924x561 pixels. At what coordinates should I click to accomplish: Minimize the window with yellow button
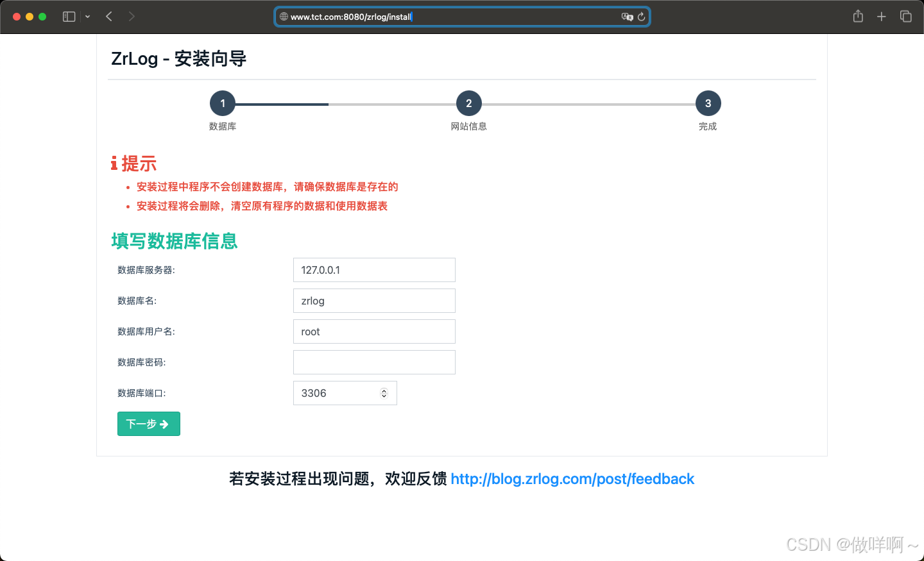tap(30, 17)
